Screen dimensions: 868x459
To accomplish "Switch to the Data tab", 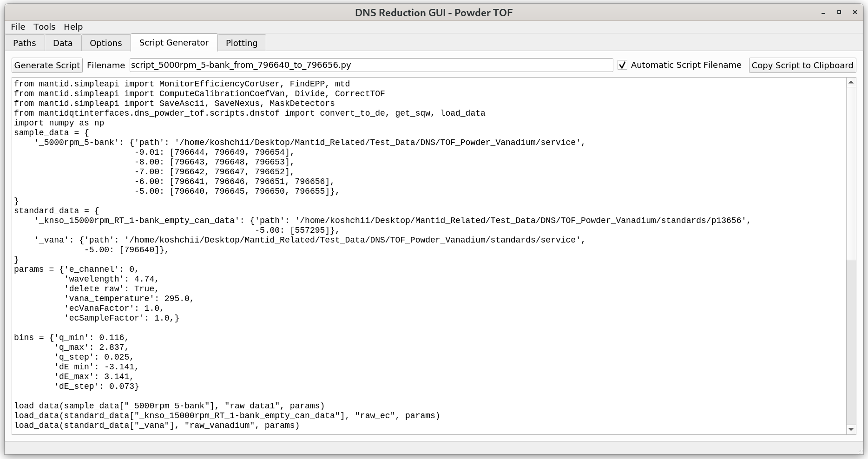I will [63, 43].
